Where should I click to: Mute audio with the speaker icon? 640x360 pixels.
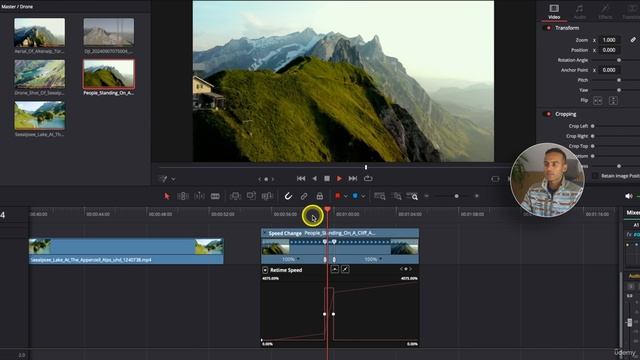[629, 196]
